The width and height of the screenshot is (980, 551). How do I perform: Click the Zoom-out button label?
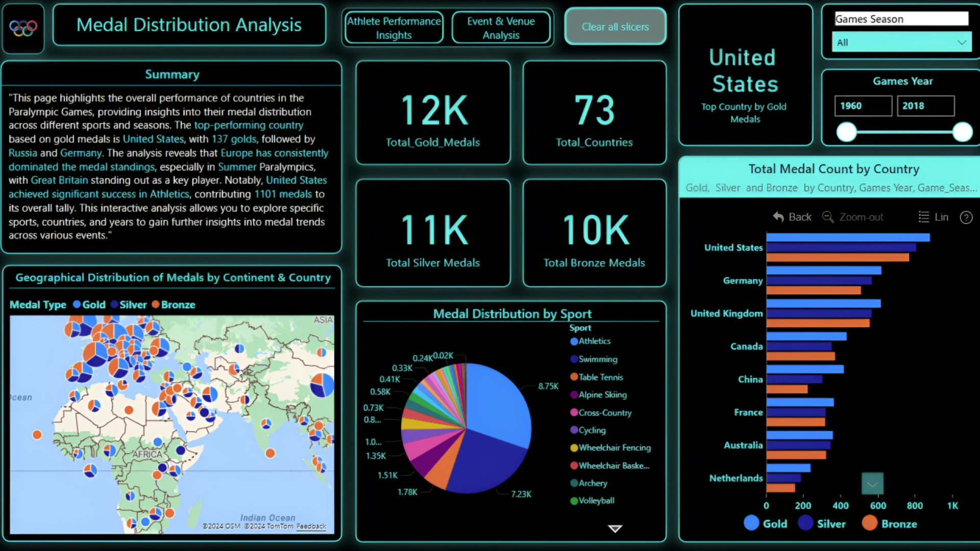(x=861, y=217)
